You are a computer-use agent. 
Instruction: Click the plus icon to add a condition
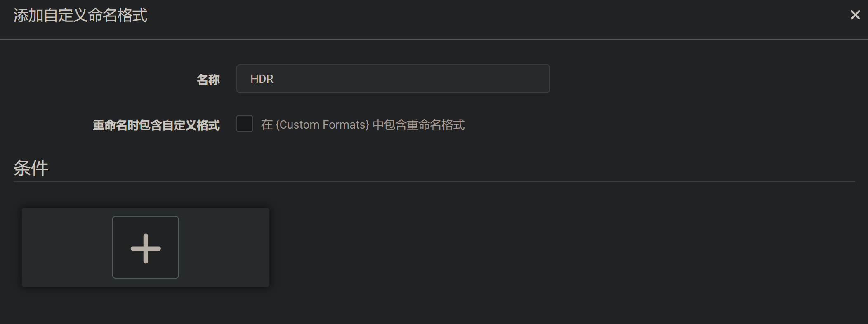(x=146, y=248)
